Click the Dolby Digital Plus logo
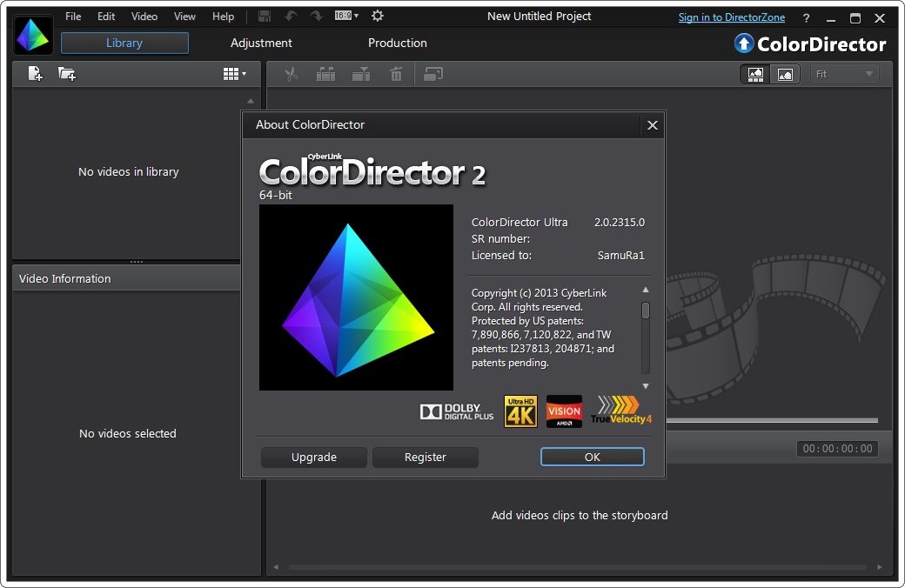905x588 pixels. coord(457,411)
